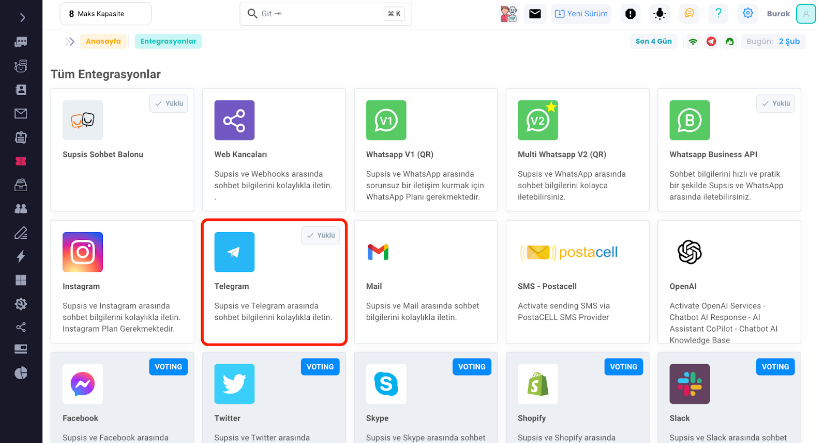821x443 pixels.
Task: Expand the left sidebar with the arrow
Action: point(22,18)
